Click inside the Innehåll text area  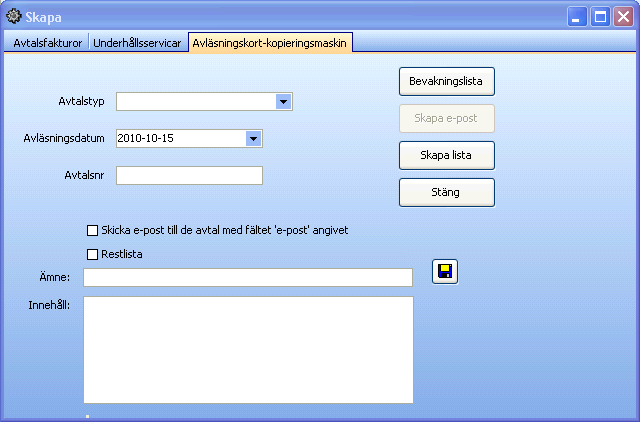(248, 349)
